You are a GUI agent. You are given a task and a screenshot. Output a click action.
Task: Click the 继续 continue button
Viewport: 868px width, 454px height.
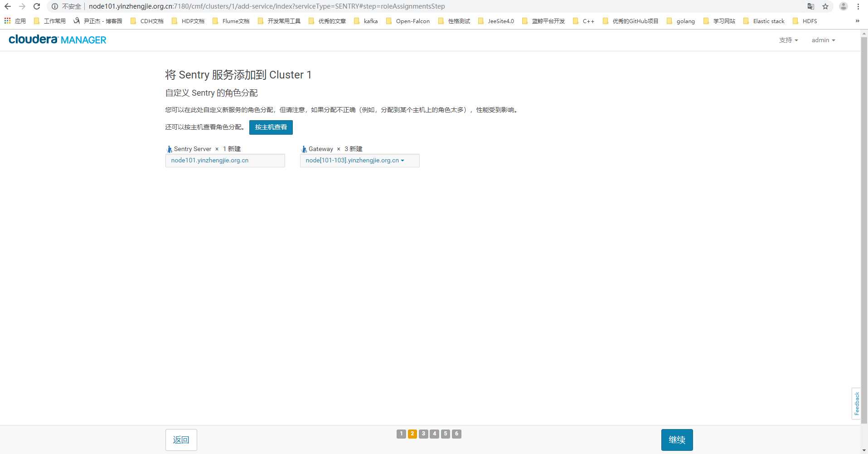(677, 440)
